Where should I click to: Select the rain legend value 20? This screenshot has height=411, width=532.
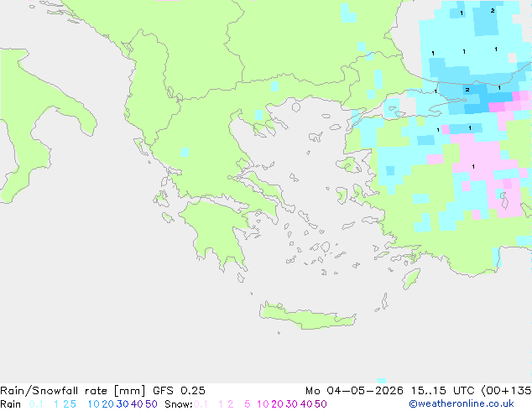(108, 404)
